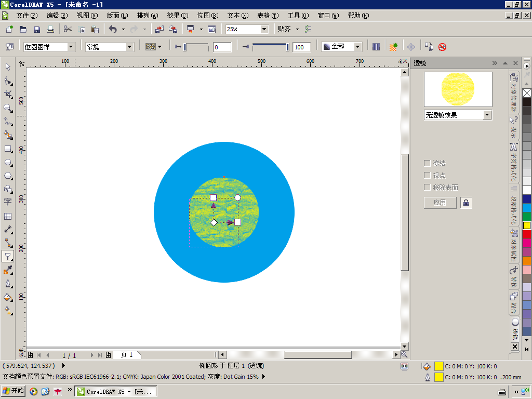Select the Polygon tool
The height and width of the screenshot is (399, 532).
coord(8,176)
